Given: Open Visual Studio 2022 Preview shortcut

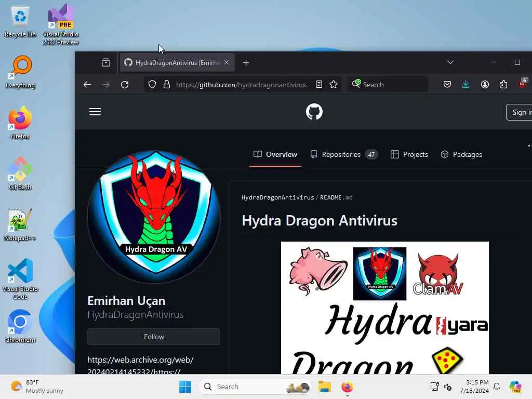Looking at the screenshot, I should point(61,24).
